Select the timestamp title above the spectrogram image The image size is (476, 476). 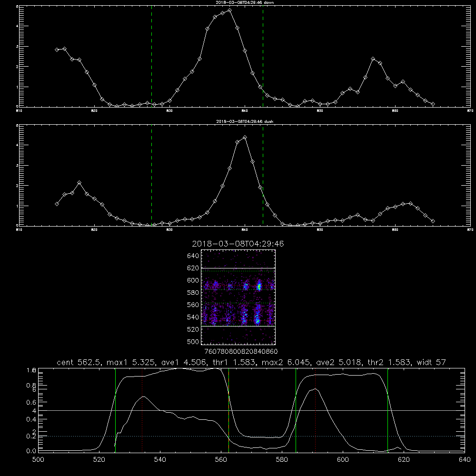(238, 244)
